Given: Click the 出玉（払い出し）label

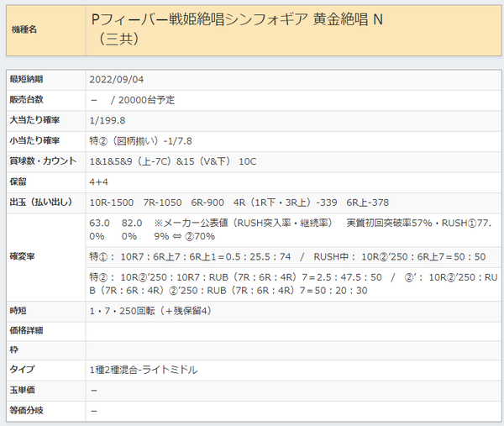Looking at the screenshot, I should (40, 202).
